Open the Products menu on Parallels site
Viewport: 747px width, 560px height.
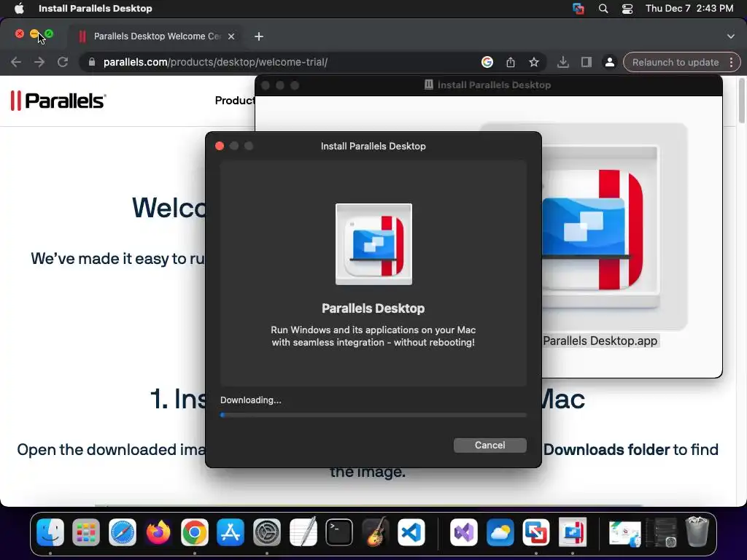pyautogui.click(x=235, y=101)
